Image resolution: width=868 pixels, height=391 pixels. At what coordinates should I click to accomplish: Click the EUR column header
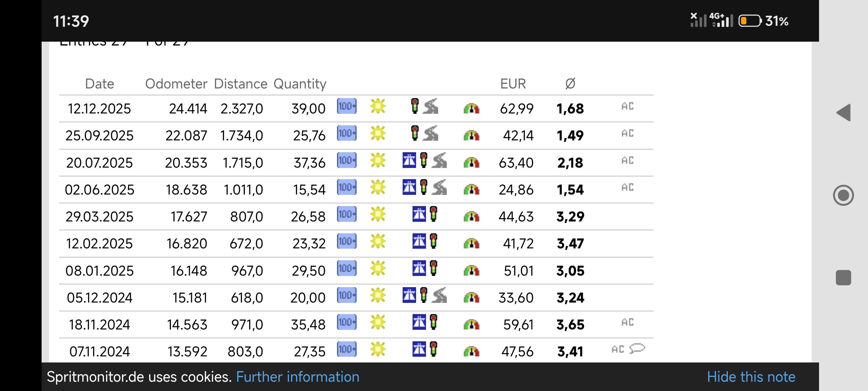pyautogui.click(x=513, y=84)
